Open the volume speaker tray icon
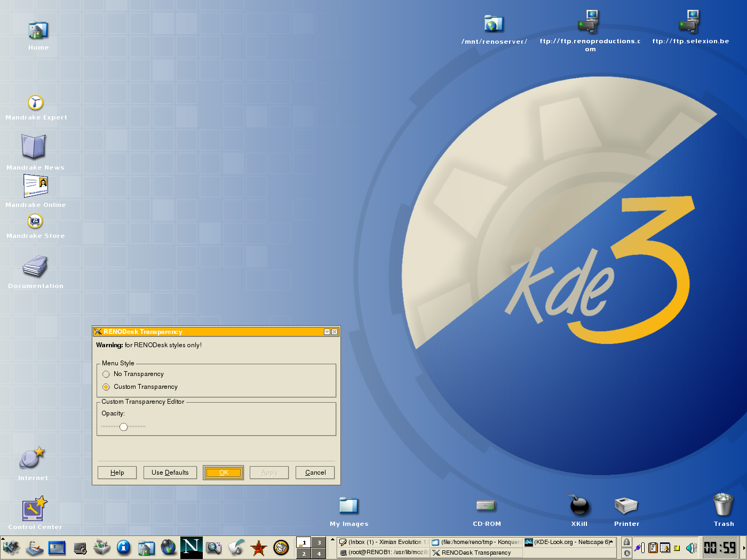 tap(692, 548)
